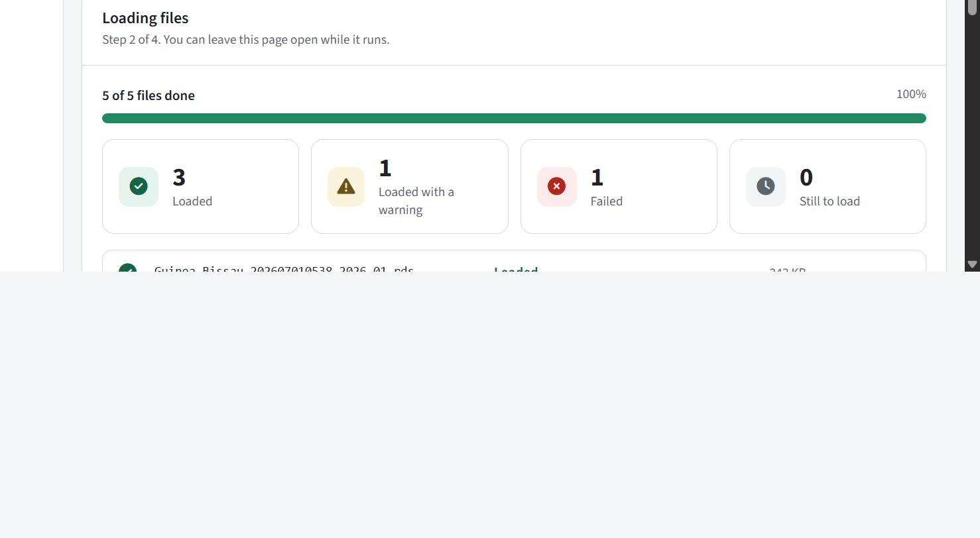Click the yellow warning triangle icon
Screen dimensions: 980x538
click(346, 186)
